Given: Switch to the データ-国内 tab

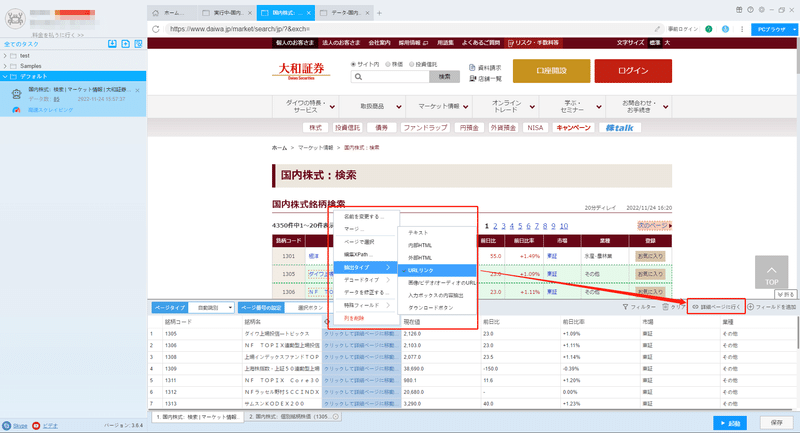Looking at the screenshot, I should click(345, 13).
